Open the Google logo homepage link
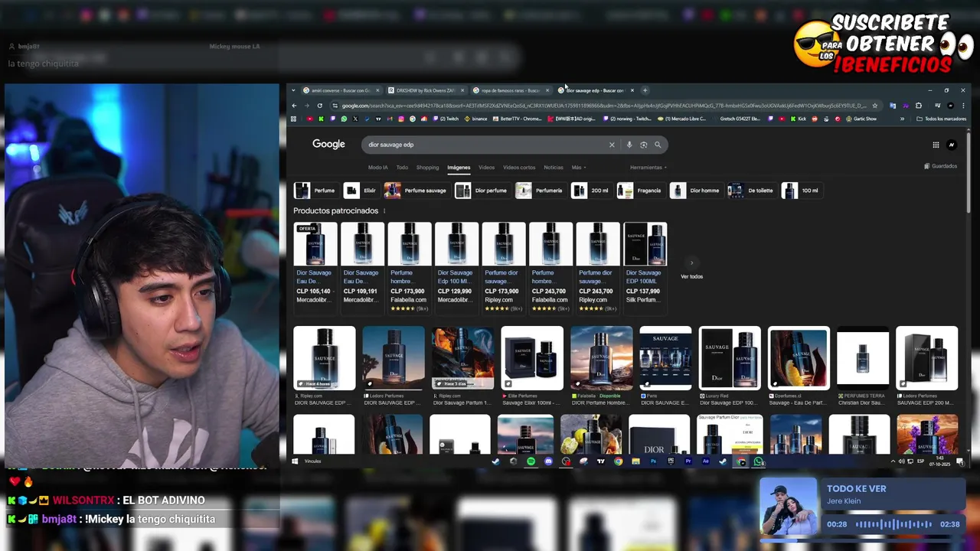 pyautogui.click(x=328, y=145)
